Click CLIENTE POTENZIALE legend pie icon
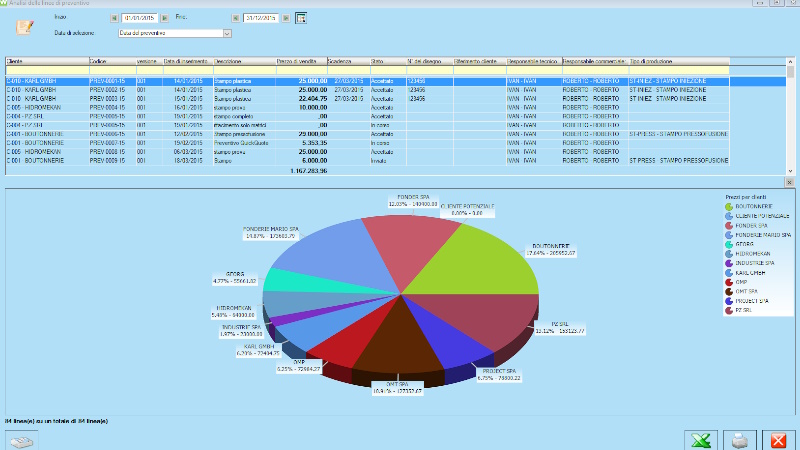This screenshot has width=800, height=450. [x=729, y=216]
